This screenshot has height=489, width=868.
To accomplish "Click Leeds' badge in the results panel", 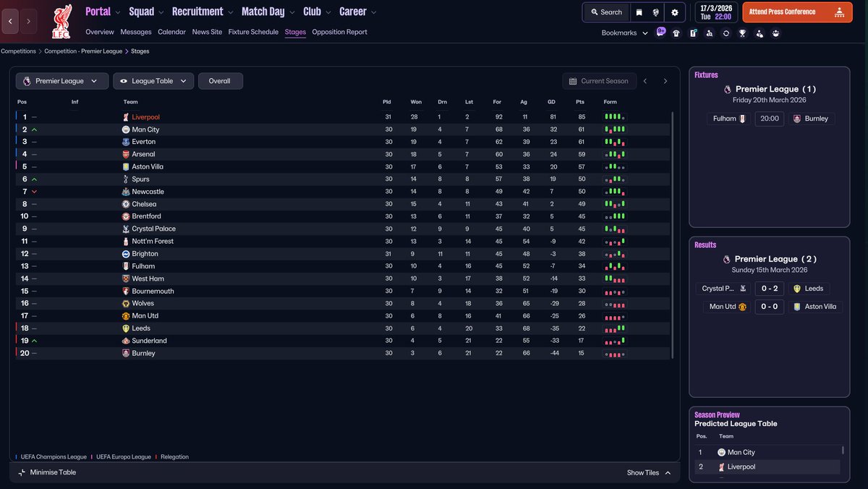I will 797,288.
